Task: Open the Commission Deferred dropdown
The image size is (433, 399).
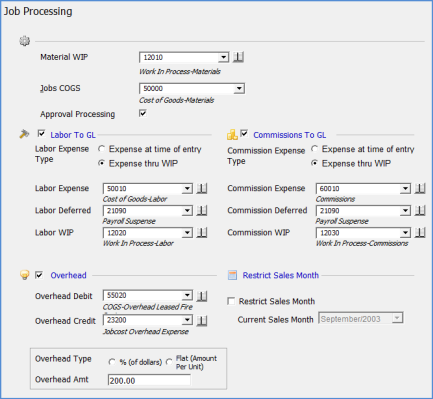Action: pyautogui.click(x=405, y=210)
